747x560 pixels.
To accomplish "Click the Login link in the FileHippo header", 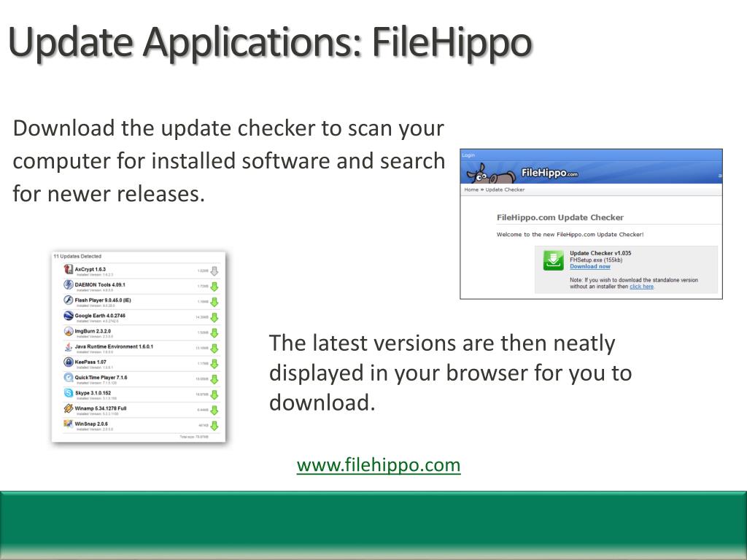I will point(468,155).
